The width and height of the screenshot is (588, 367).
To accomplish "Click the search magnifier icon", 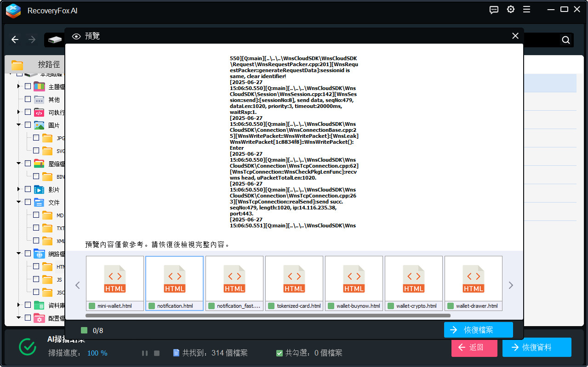I will click(x=566, y=40).
